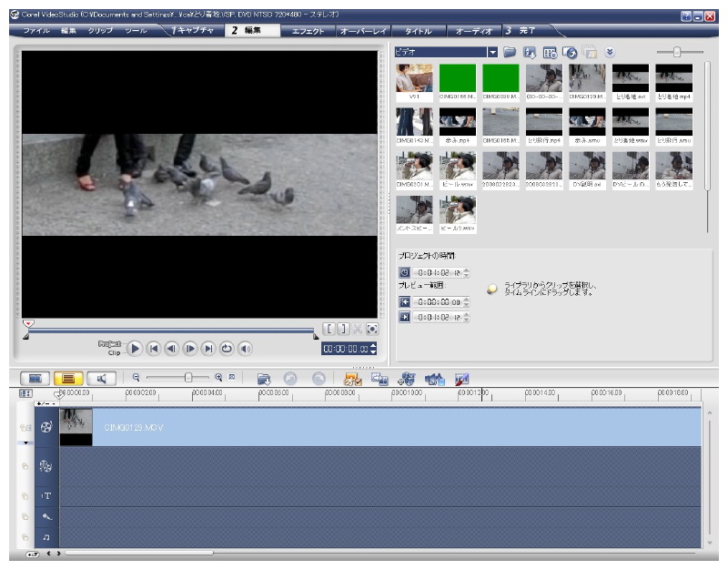Toggle Repeat playback button
Image resolution: width=728 pixels, height=570 pixels.
pos(227,348)
